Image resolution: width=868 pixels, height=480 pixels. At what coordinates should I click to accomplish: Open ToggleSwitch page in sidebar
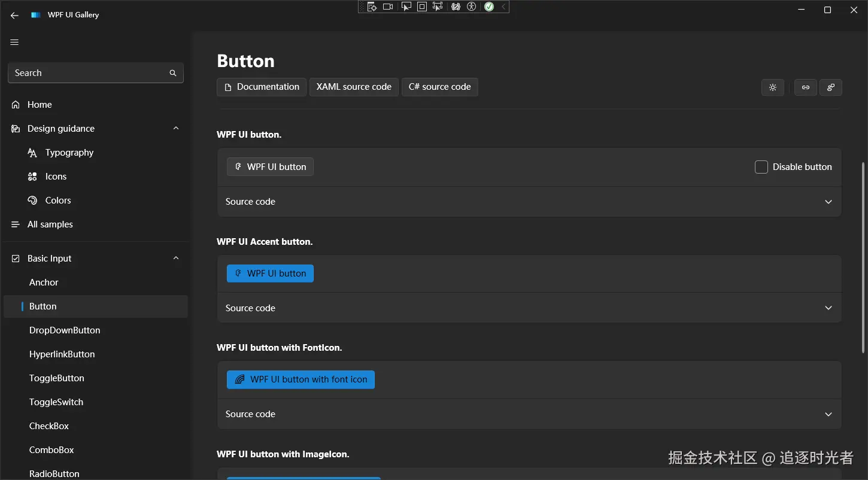[56, 402]
